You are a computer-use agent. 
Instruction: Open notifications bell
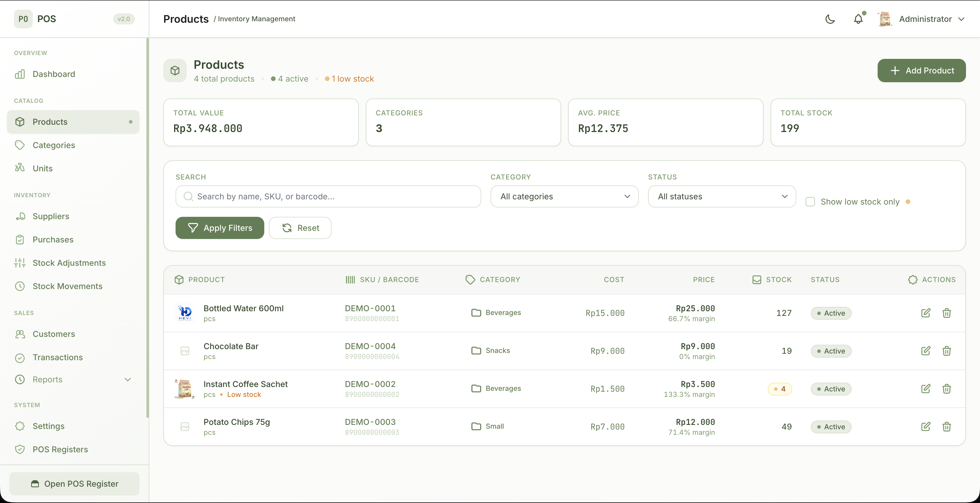(858, 19)
